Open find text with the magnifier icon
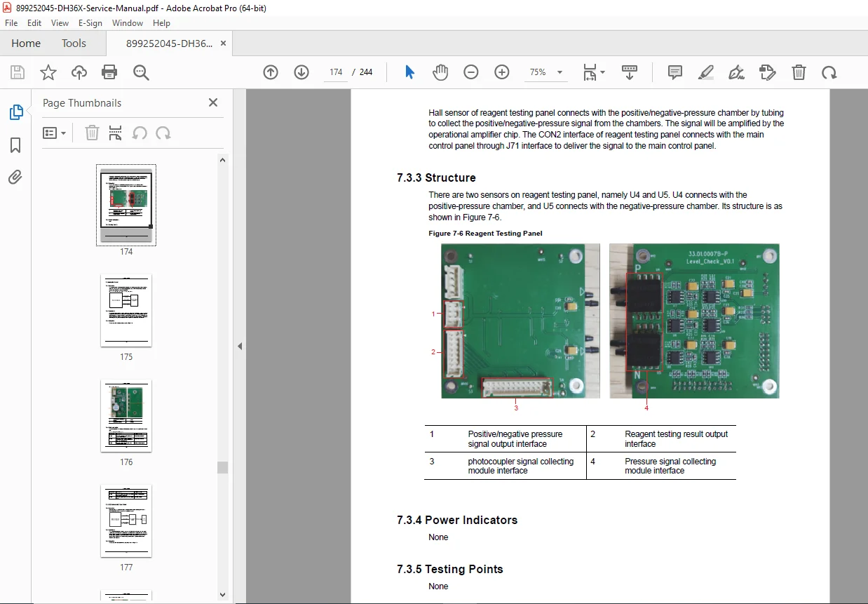Image resolution: width=868 pixels, height=604 pixels. coord(141,72)
